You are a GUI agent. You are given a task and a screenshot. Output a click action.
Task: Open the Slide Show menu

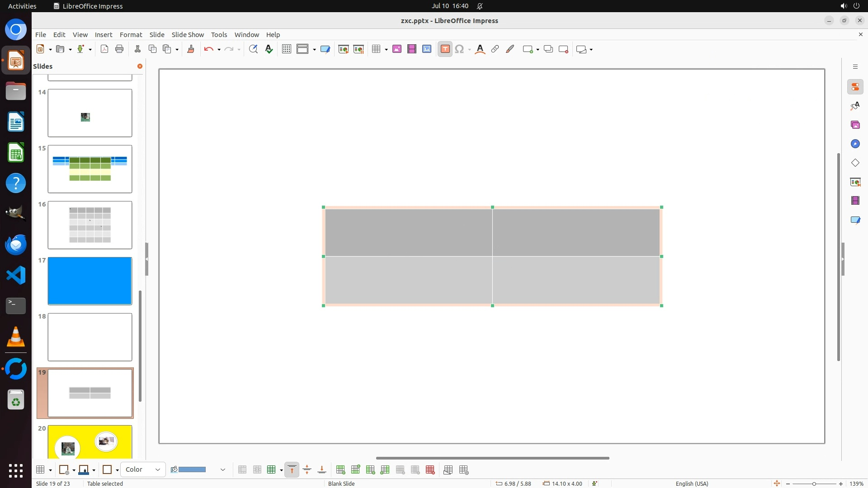[x=188, y=34]
